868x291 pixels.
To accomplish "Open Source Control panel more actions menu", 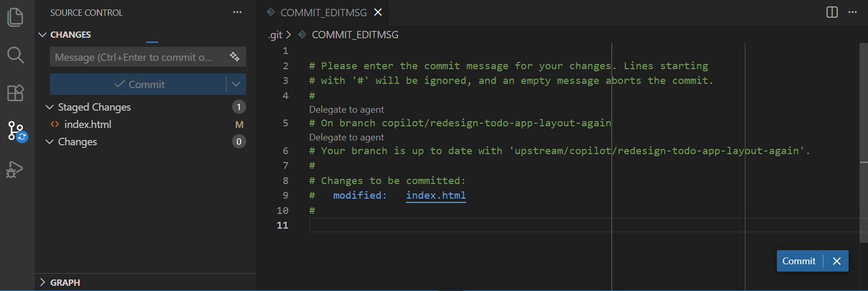I will click(237, 12).
